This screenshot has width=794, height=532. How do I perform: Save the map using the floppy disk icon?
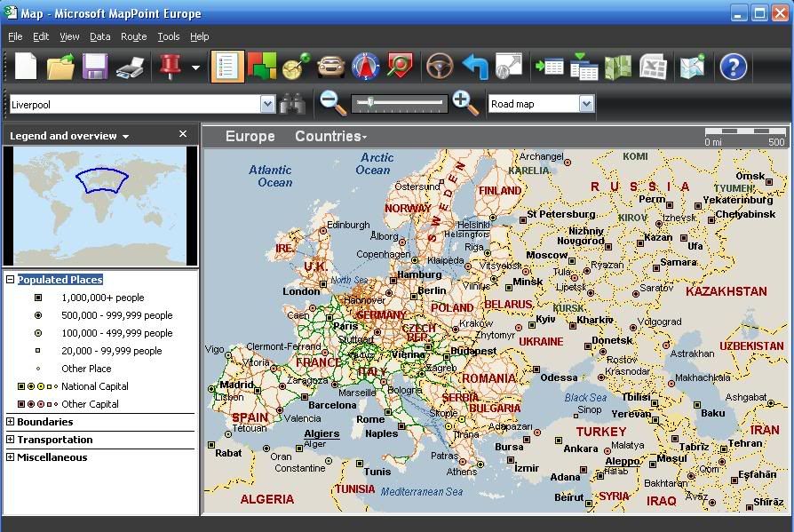(x=95, y=67)
